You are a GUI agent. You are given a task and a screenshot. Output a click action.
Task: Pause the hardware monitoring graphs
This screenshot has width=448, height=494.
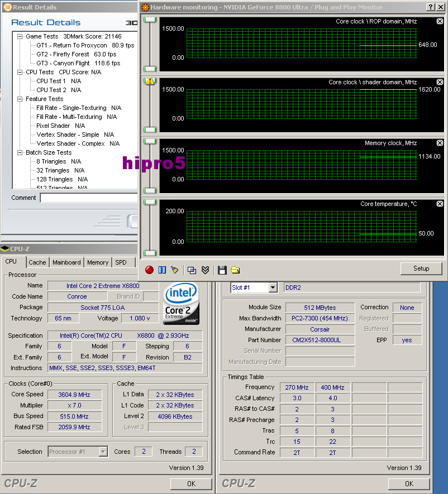pyautogui.click(x=161, y=270)
